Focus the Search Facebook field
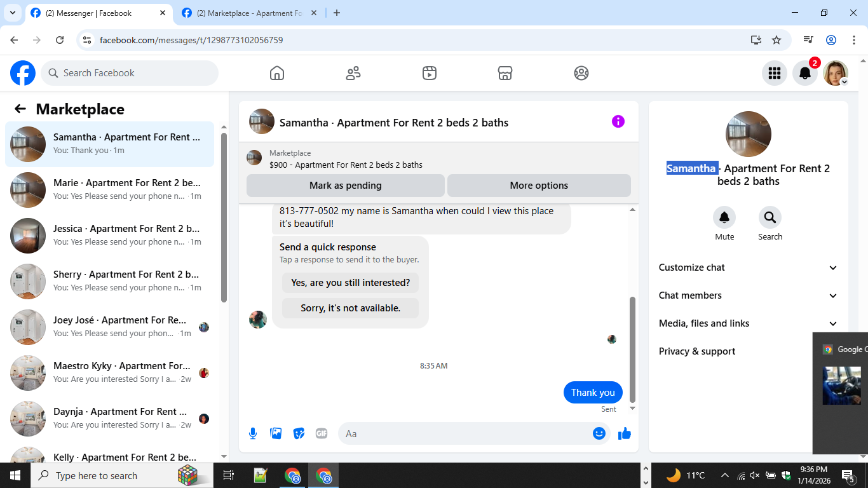The height and width of the screenshot is (488, 868). click(130, 73)
